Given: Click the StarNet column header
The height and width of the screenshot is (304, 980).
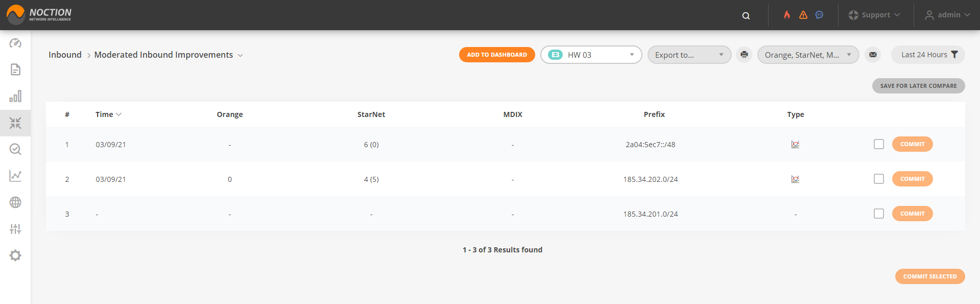Looking at the screenshot, I should click(x=371, y=114).
